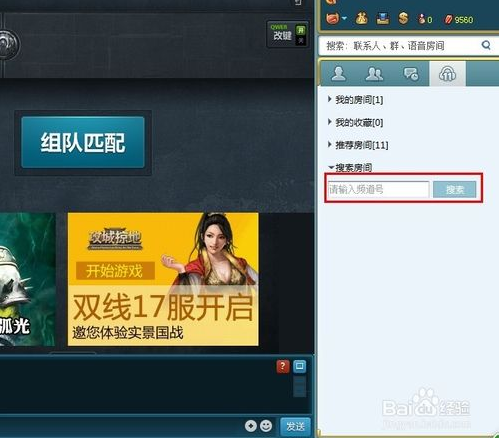Screen dimensions: 500x438
Task: Expand 我的收藏[0] list
Action: (x=356, y=122)
